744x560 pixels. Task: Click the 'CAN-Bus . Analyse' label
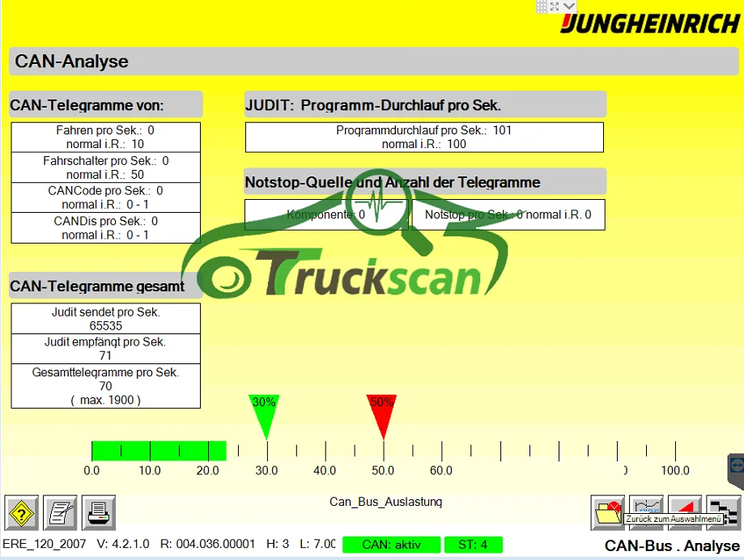672,545
